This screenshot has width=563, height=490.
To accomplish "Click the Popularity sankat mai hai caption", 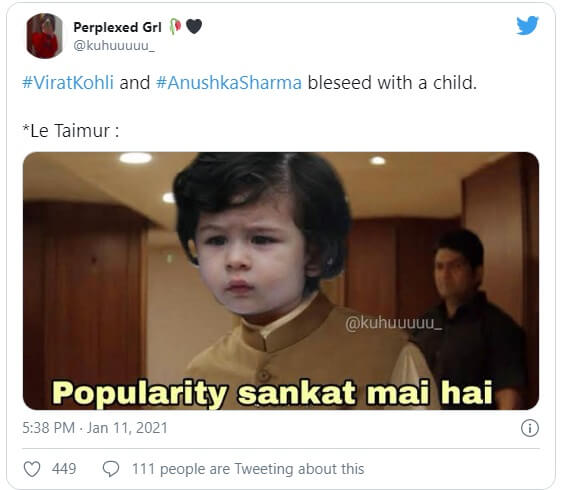I will tap(272, 393).
